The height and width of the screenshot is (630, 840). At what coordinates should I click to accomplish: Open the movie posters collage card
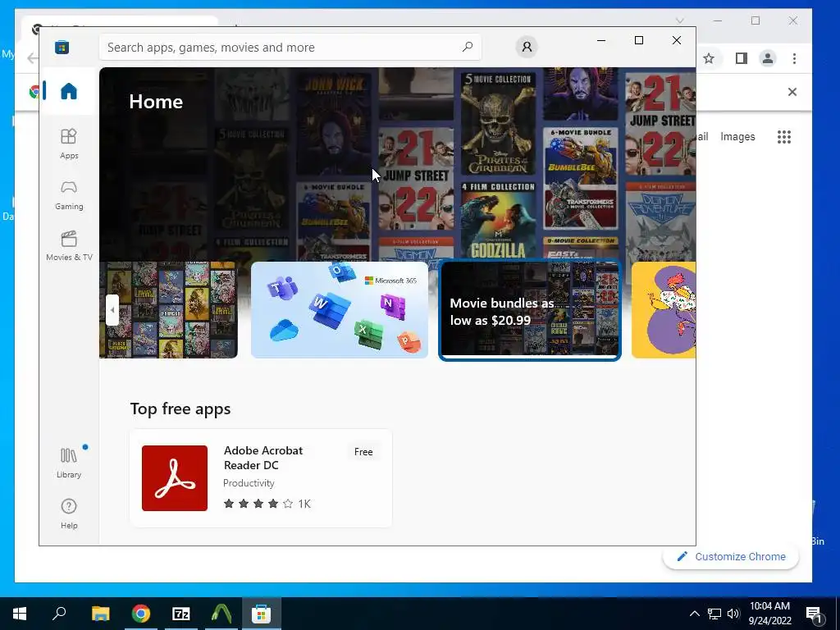click(168, 310)
